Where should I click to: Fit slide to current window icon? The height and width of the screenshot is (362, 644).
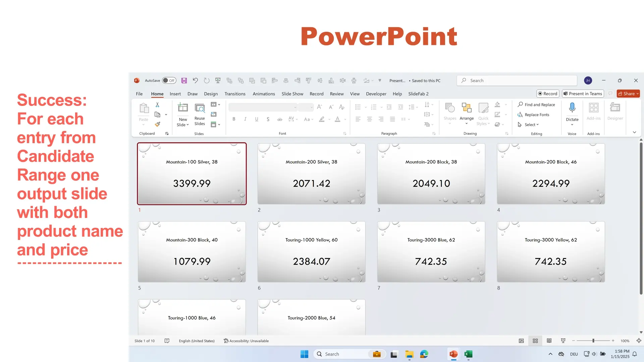639,341
